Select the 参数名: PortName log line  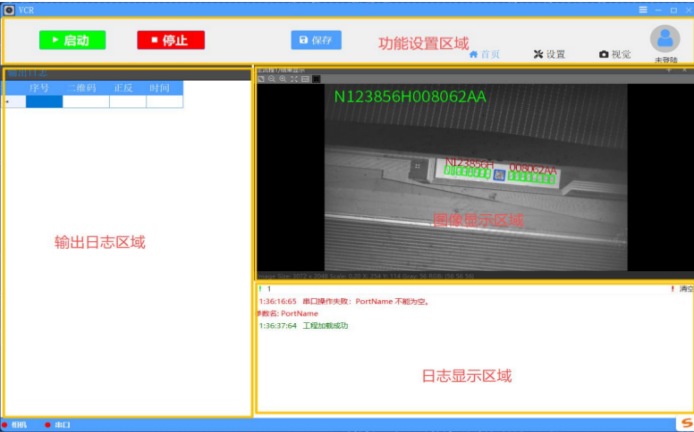pyautogui.click(x=288, y=313)
